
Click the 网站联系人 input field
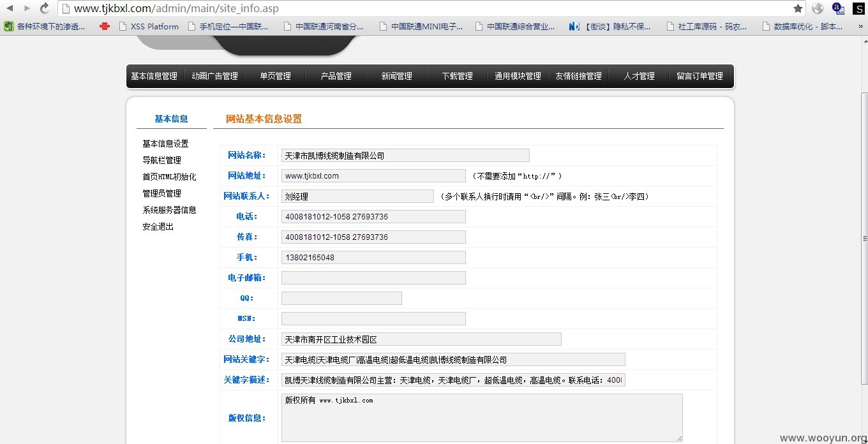357,196
